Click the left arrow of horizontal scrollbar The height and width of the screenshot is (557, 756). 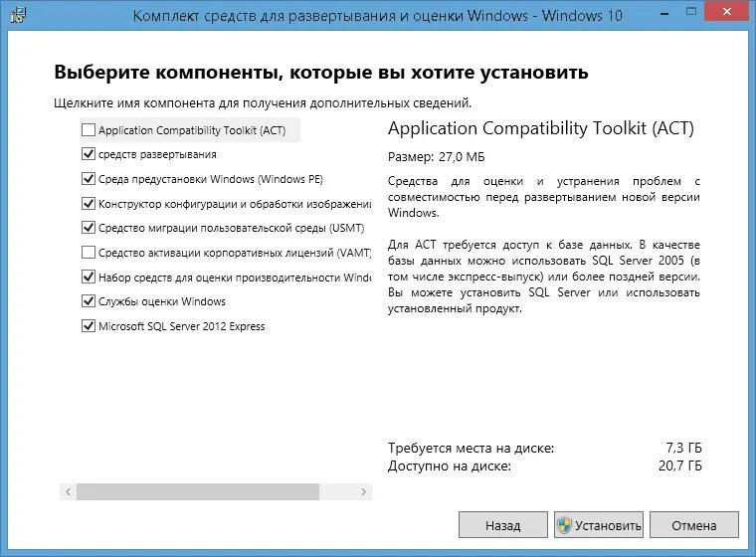[68, 492]
